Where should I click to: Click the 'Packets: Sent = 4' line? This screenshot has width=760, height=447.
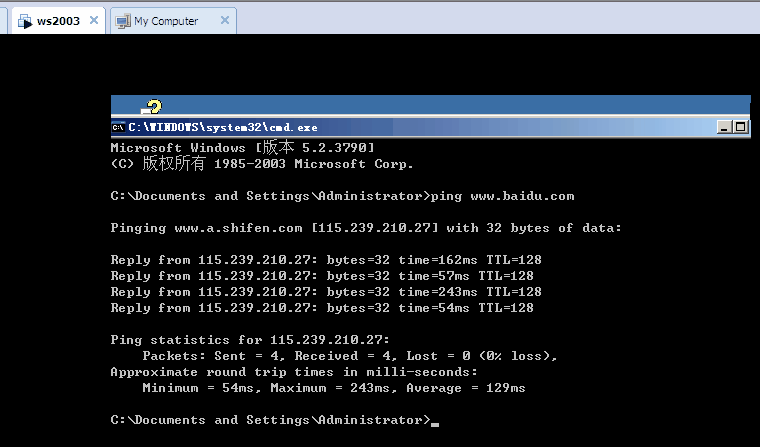coord(350,356)
